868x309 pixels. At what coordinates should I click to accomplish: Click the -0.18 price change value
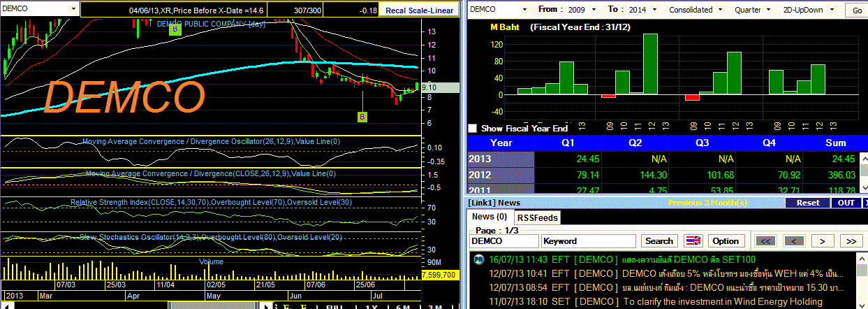(367, 10)
